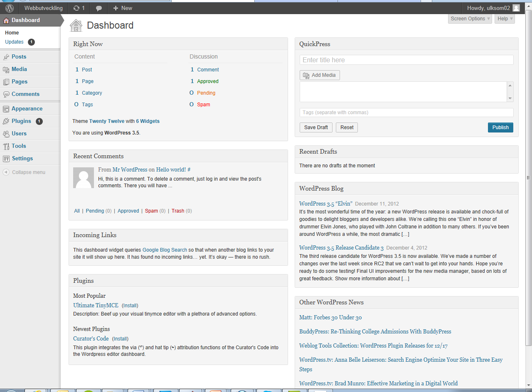Click the plus icon beside New
Image resolution: width=532 pixels, height=392 pixels.
tap(116, 8)
